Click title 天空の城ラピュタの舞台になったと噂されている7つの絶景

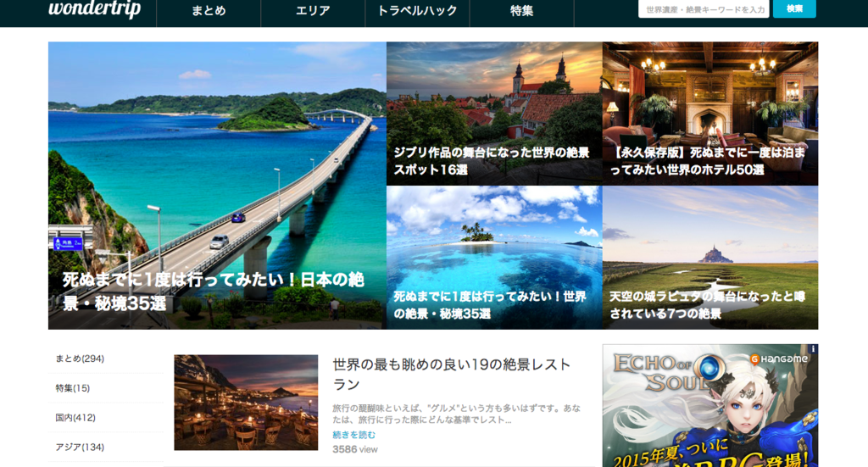click(708, 305)
